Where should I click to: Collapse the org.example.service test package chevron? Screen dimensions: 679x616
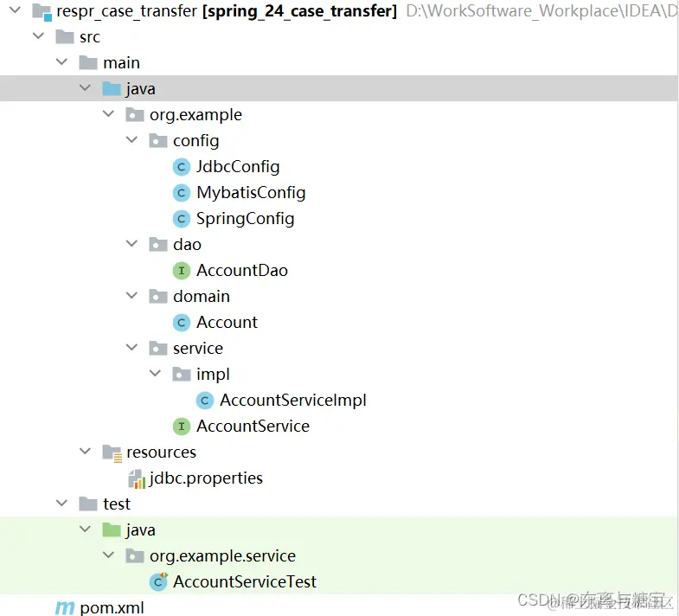point(108,555)
